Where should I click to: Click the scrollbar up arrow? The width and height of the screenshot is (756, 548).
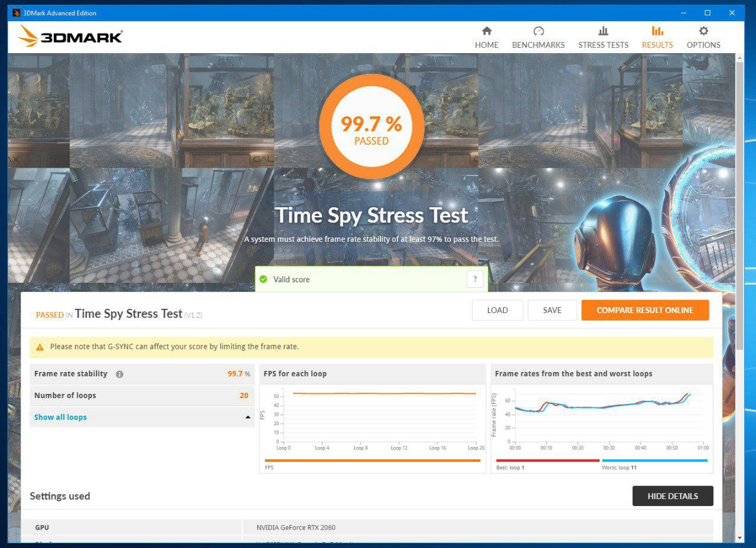(x=740, y=57)
